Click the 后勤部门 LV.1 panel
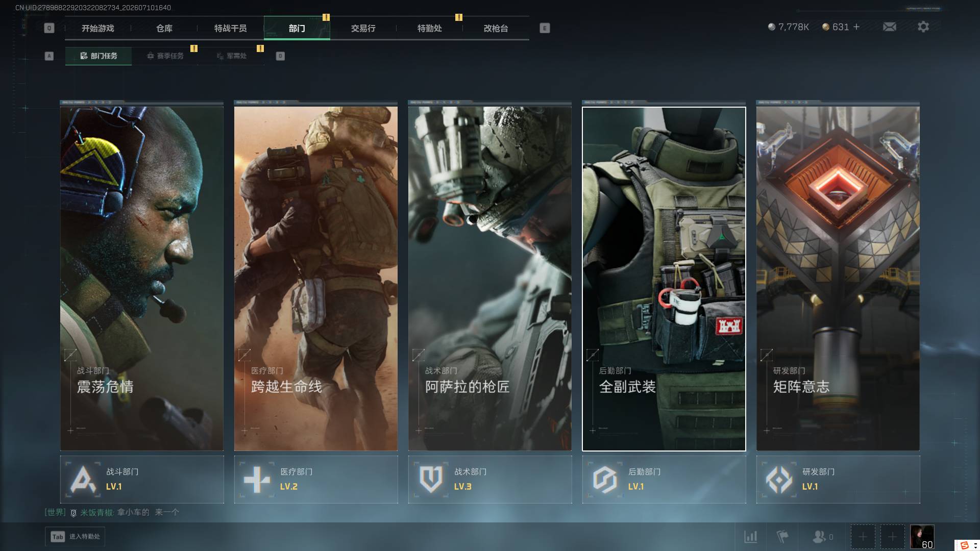 click(x=664, y=480)
